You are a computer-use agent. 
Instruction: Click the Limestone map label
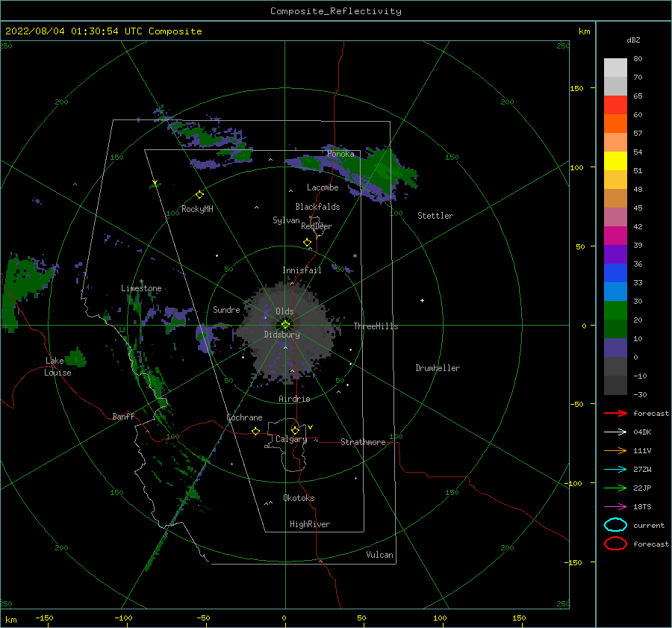coord(141,288)
